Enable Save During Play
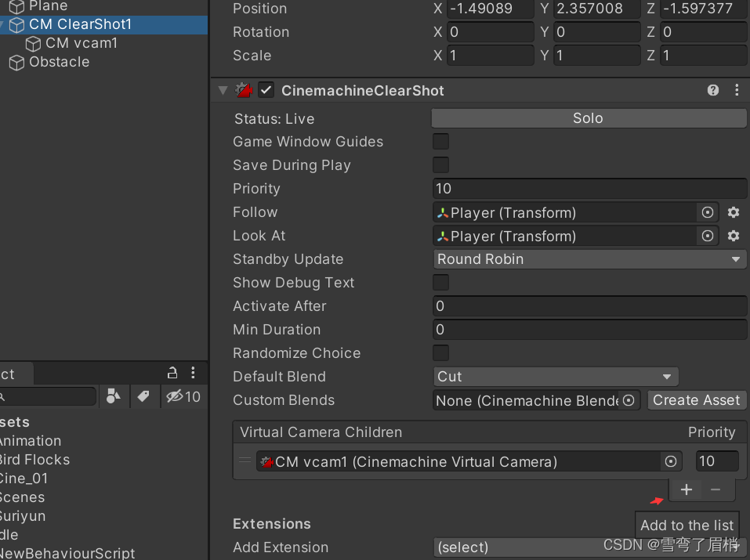Viewport: 750px width, 560px height. pyautogui.click(x=440, y=164)
